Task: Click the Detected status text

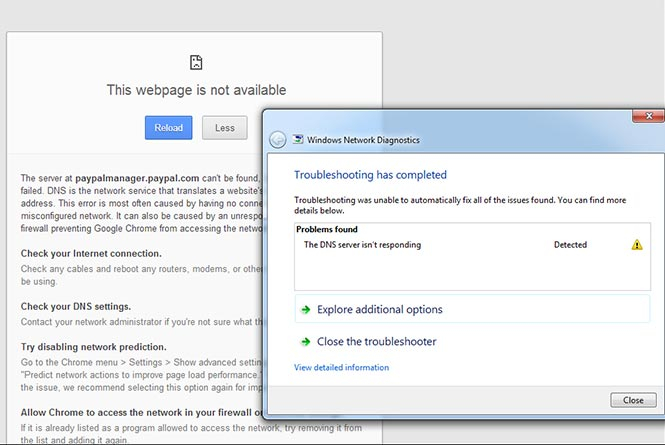Action: click(x=570, y=245)
